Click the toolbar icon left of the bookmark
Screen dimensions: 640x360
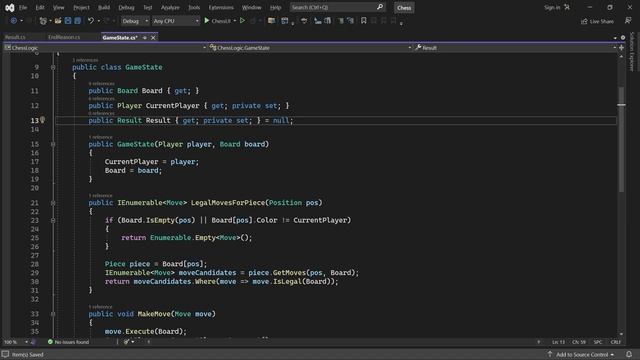351,21
